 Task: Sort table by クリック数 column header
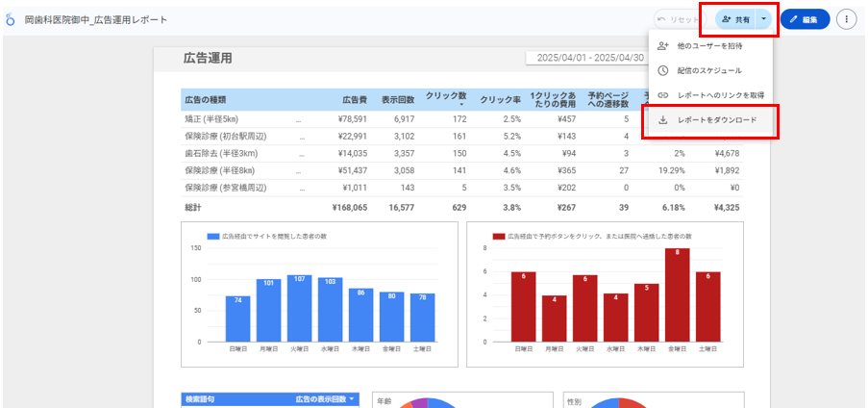[x=446, y=99]
